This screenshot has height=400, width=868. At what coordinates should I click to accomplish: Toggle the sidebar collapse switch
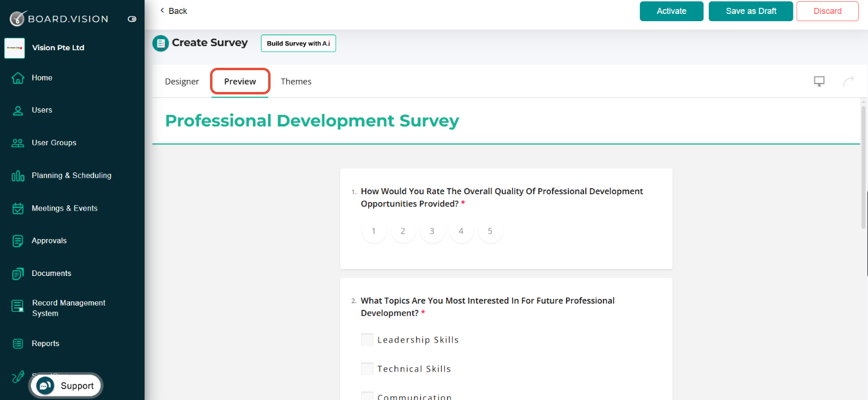[x=133, y=19]
